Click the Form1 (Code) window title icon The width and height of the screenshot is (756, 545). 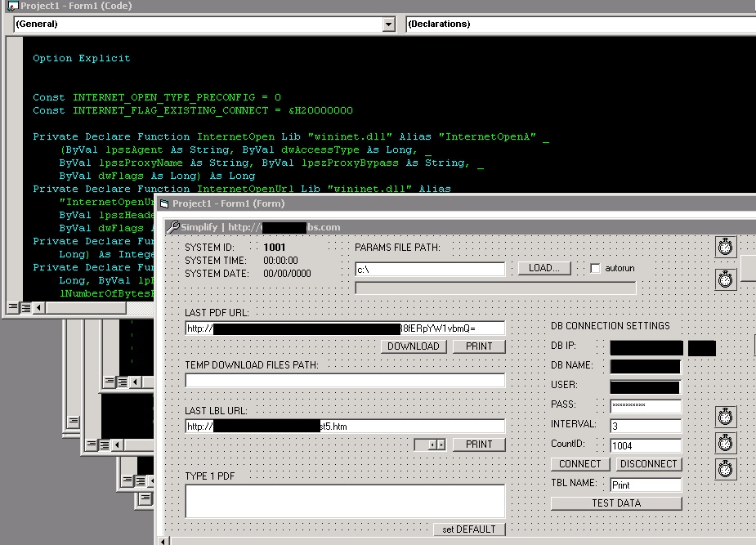12,6
